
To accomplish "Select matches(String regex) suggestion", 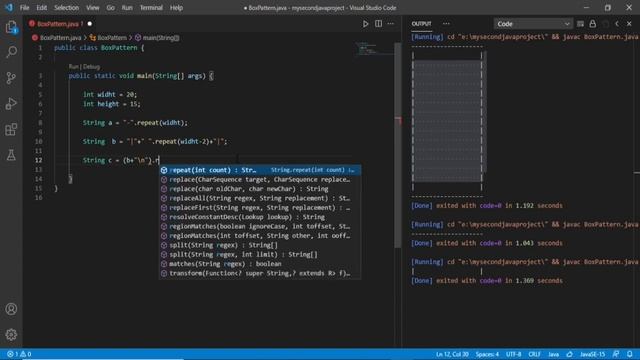I will coord(260,264).
